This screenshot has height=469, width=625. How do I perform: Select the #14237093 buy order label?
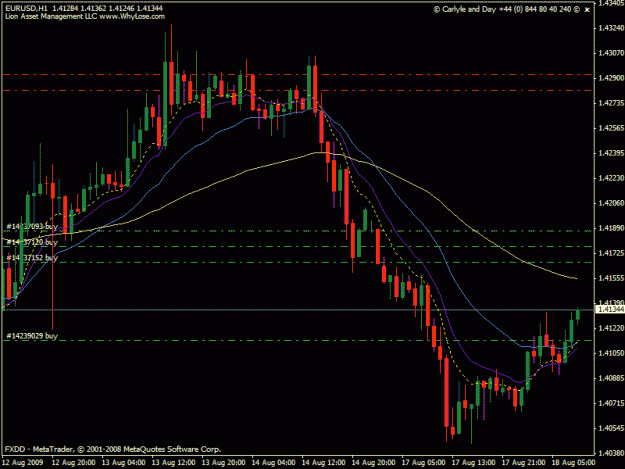(32, 227)
